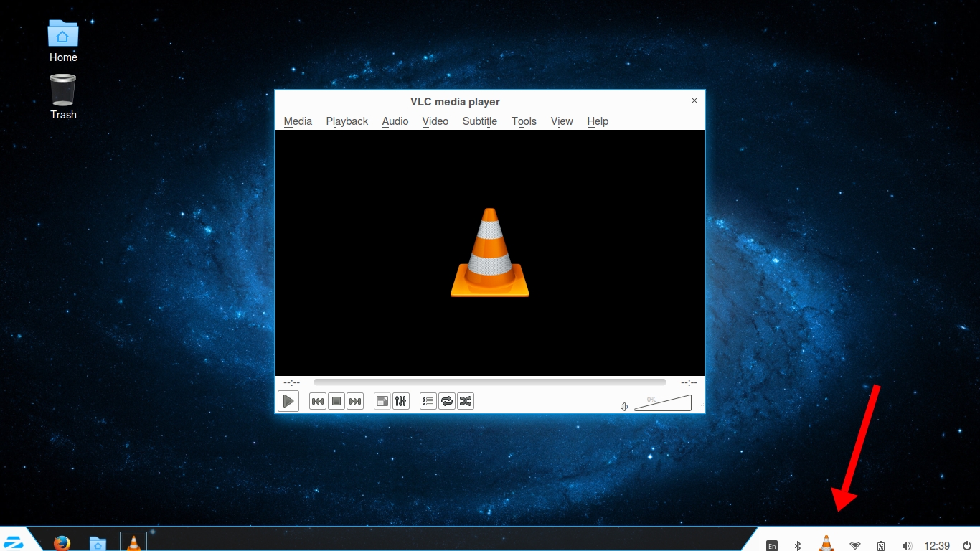Expand the Audio menu
This screenshot has height=551, width=980.
tap(395, 121)
